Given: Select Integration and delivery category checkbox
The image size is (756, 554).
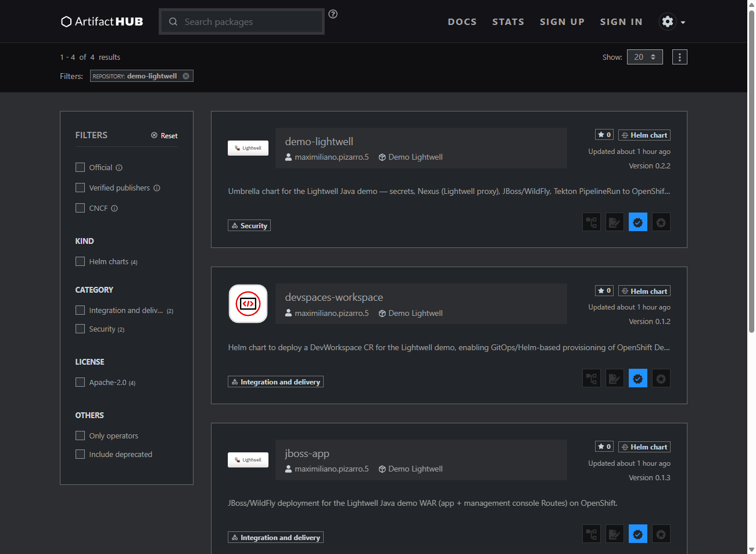Looking at the screenshot, I should coord(80,310).
